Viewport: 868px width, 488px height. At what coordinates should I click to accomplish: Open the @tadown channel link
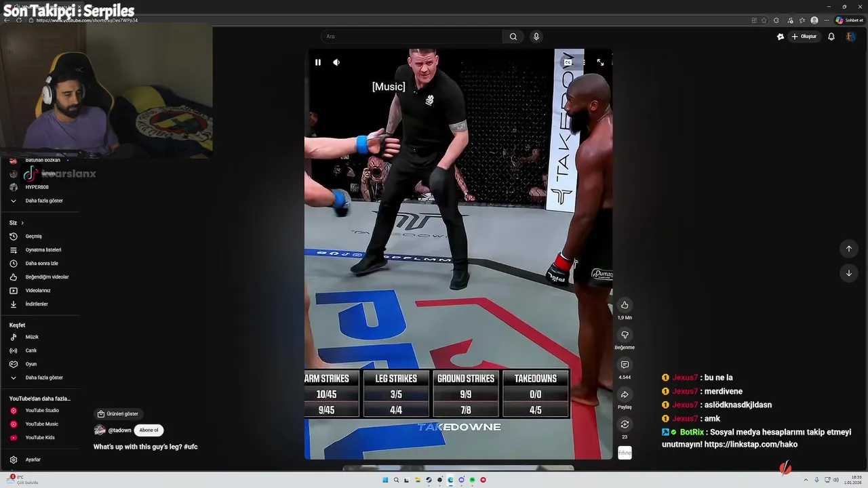(119, 430)
